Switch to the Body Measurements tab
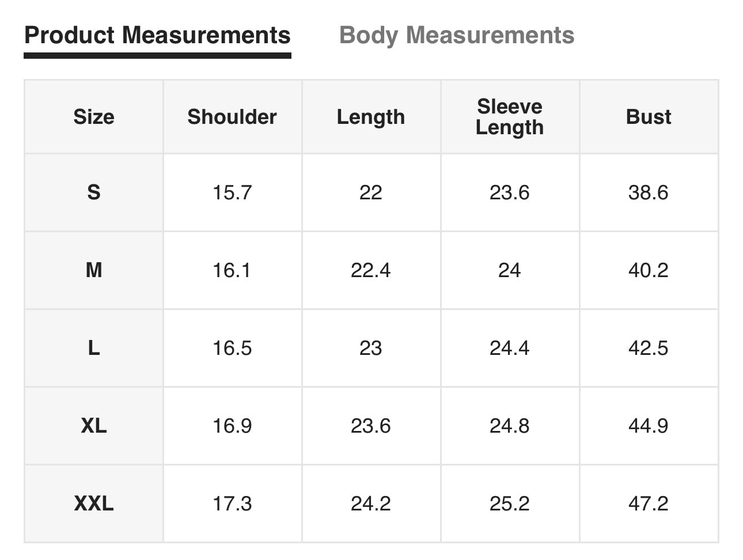The width and height of the screenshot is (743, 560). pos(457,35)
